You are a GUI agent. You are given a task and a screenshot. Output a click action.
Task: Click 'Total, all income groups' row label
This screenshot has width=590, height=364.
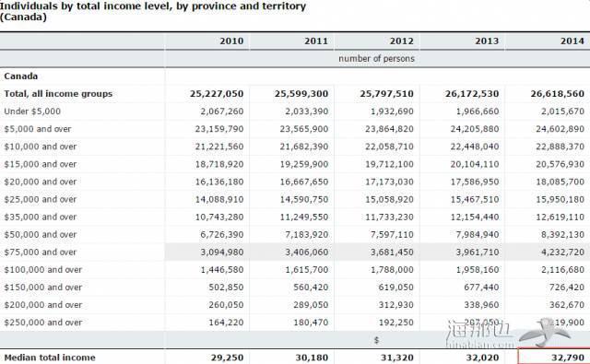tap(58, 94)
